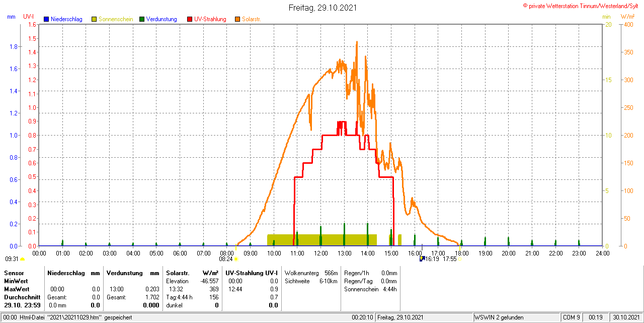Click the MaxWert row label

(17, 289)
